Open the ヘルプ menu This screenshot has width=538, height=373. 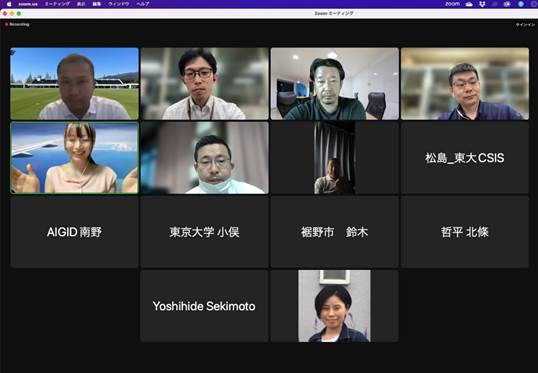143,4
